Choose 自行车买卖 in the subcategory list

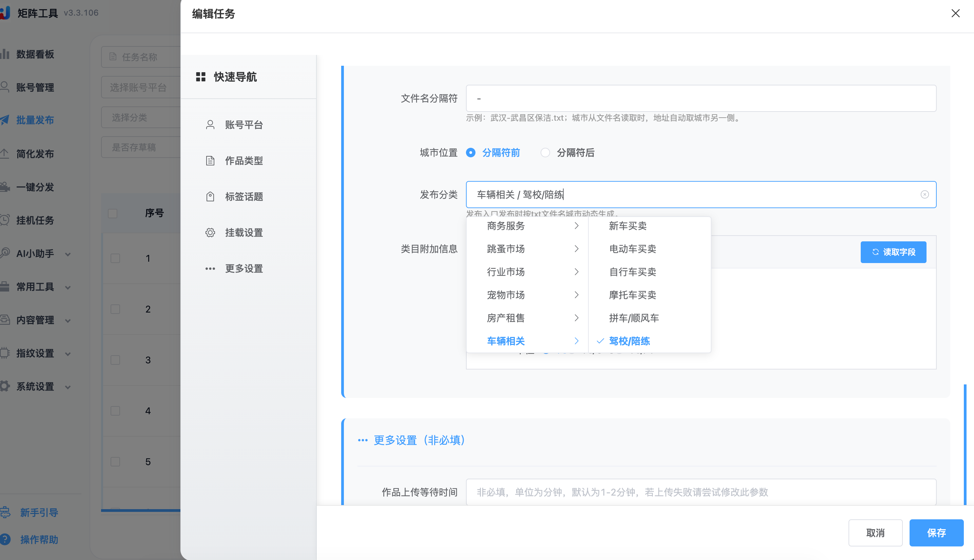point(632,272)
